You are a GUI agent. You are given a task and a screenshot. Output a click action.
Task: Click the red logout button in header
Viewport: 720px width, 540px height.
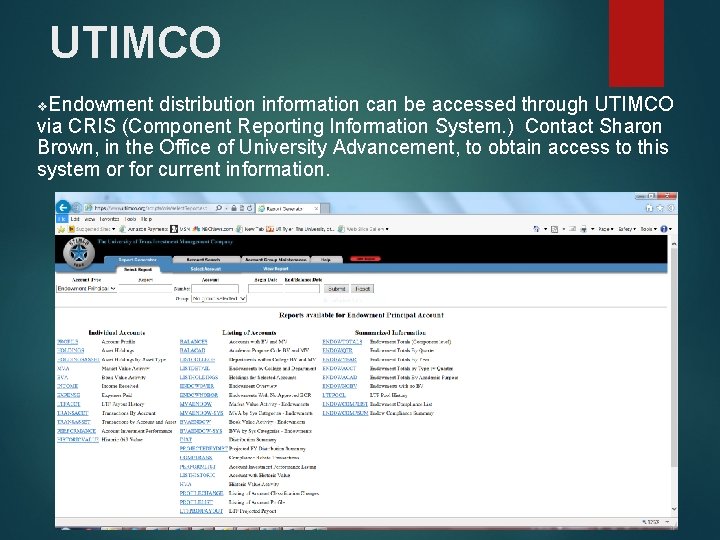coord(366,259)
